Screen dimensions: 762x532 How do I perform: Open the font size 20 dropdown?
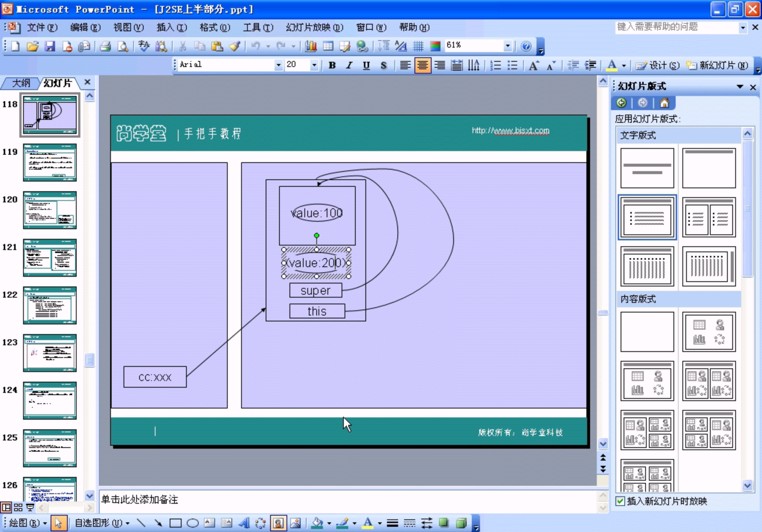coord(314,65)
